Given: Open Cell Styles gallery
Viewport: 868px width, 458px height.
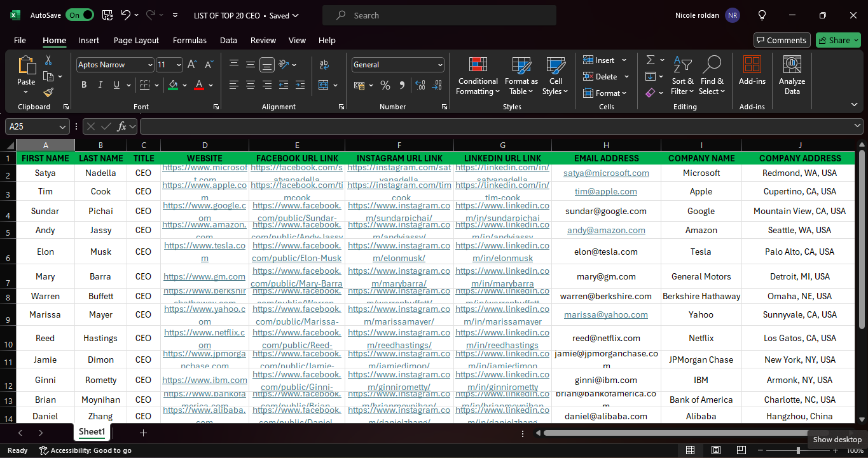Looking at the screenshot, I should pyautogui.click(x=556, y=76).
